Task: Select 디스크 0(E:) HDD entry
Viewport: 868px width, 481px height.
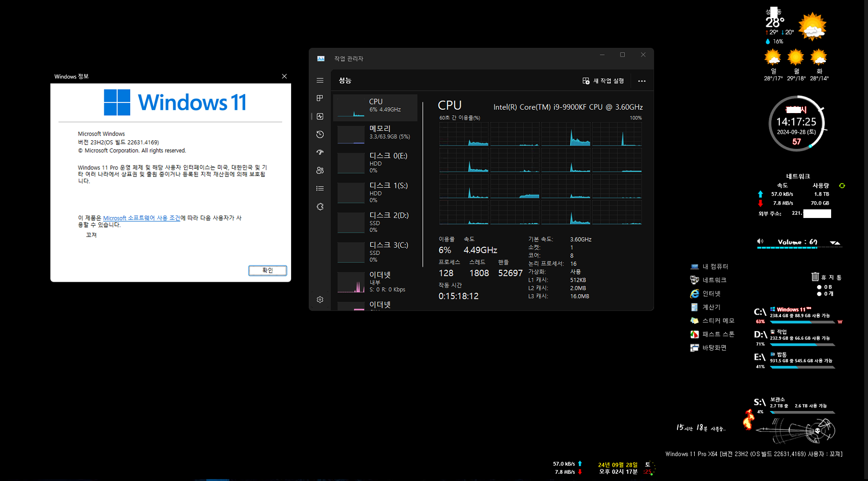Action: pos(375,163)
